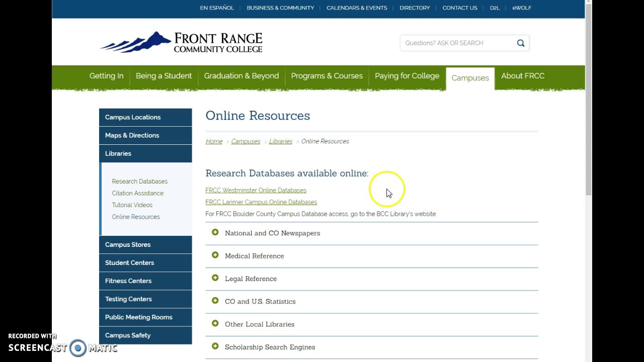Expand the National and CO Newspapers section
Image resolution: width=644 pixels, height=362 pixels.
(371, 233)
